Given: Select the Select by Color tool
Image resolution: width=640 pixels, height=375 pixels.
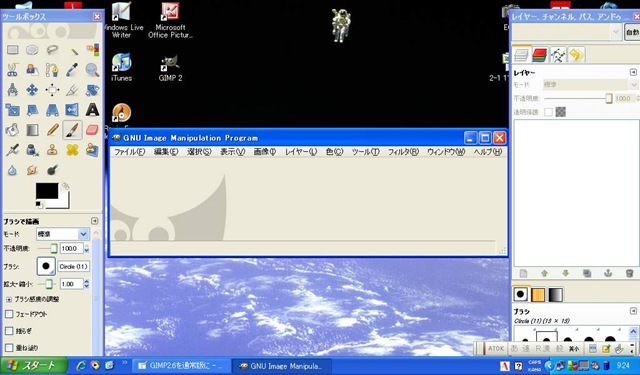Looking at the screenshot, I should (92, 50).
